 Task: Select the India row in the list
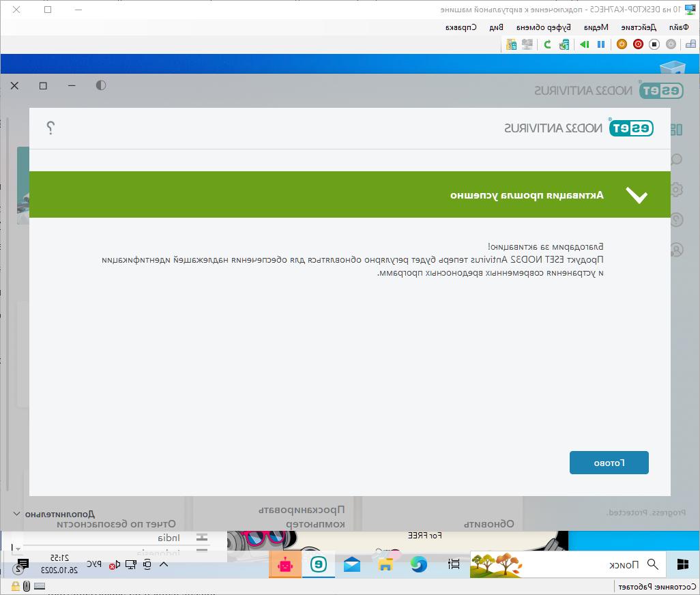click(116, 538)
